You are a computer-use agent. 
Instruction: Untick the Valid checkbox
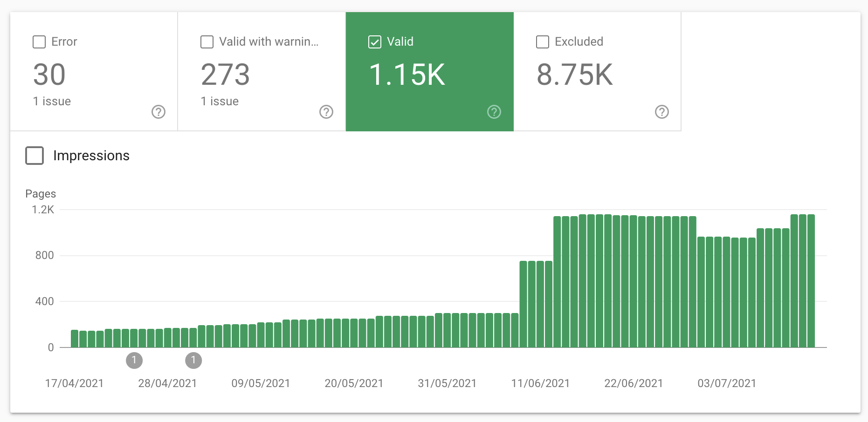coord(375,42)
